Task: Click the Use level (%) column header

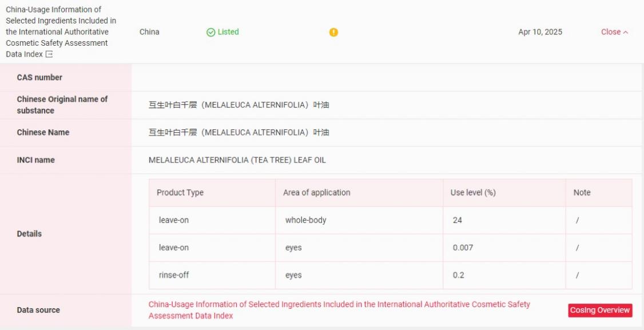Action: pos(473,193)
